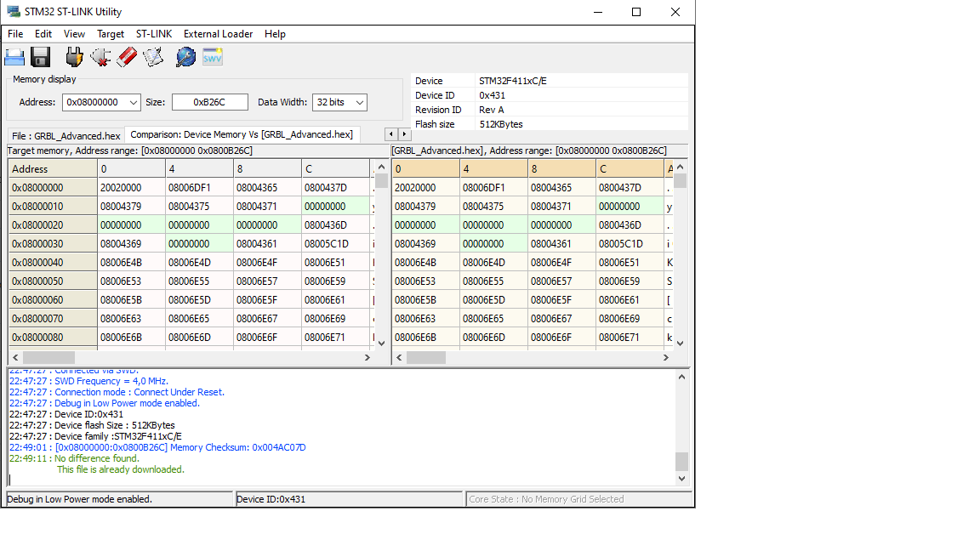Click the blue wrench globe toolbar icon

(x=185, y=58)
